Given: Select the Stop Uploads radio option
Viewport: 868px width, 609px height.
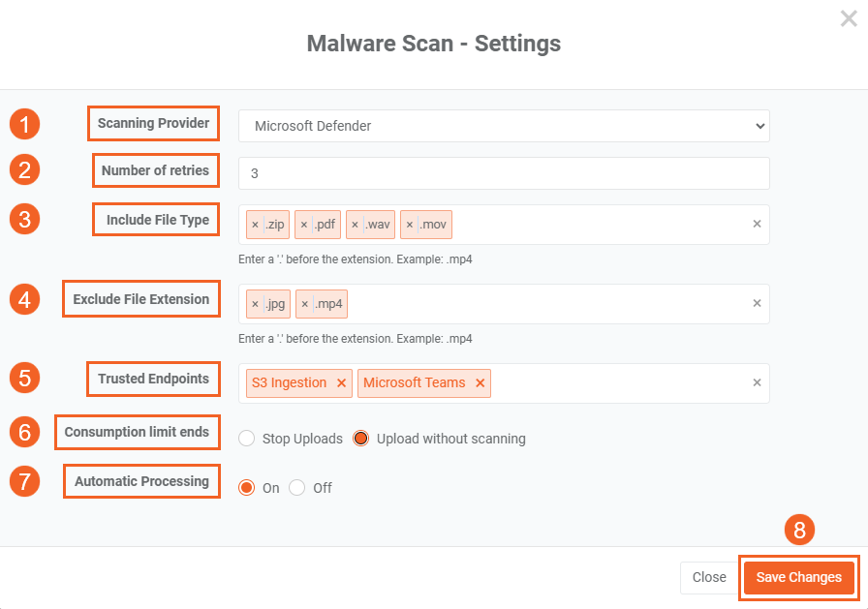Looking at the screenshot, I should (246, 439).
